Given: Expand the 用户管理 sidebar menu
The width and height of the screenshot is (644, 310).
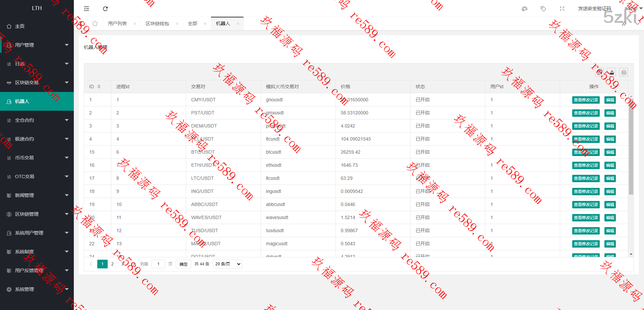Looking at the screenshot, I should [x=37, y=45].
